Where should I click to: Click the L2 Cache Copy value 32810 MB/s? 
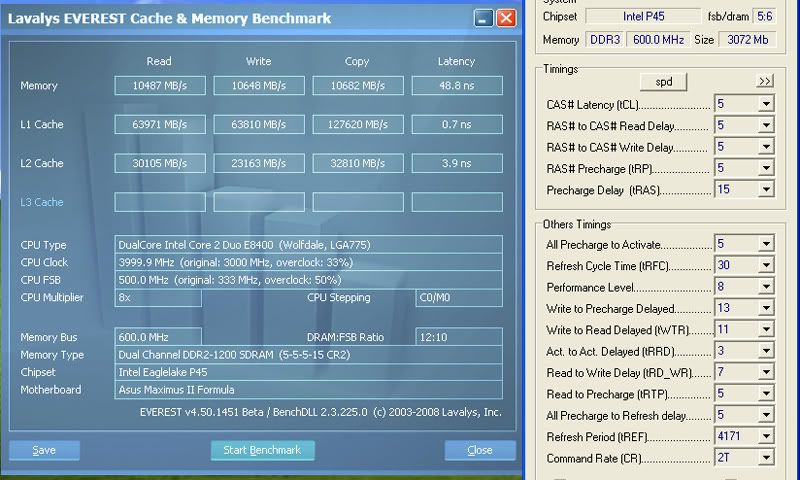coord(358,163)
